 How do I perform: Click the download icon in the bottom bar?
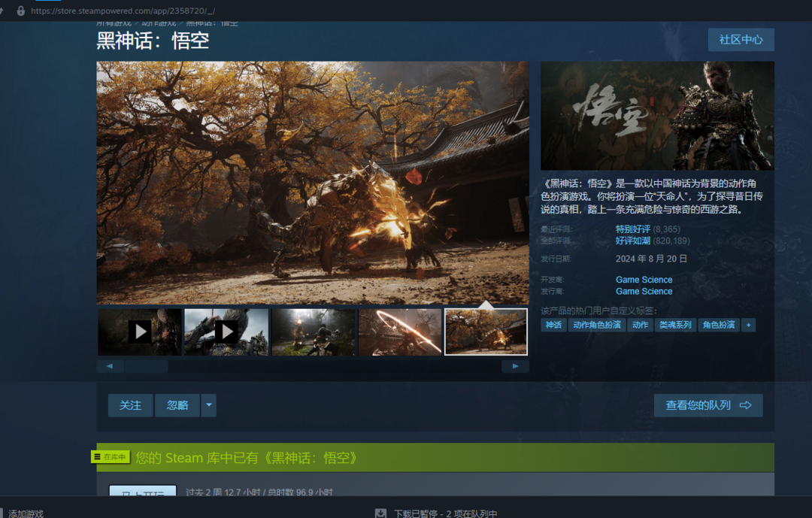click(380, 513)
